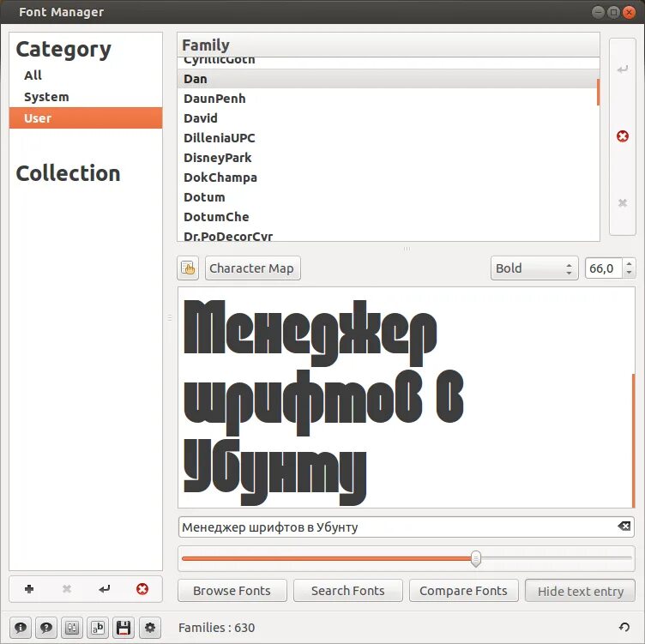Select the All category
The width and height of the screenshot is (645, 644).
pos(86,75)
